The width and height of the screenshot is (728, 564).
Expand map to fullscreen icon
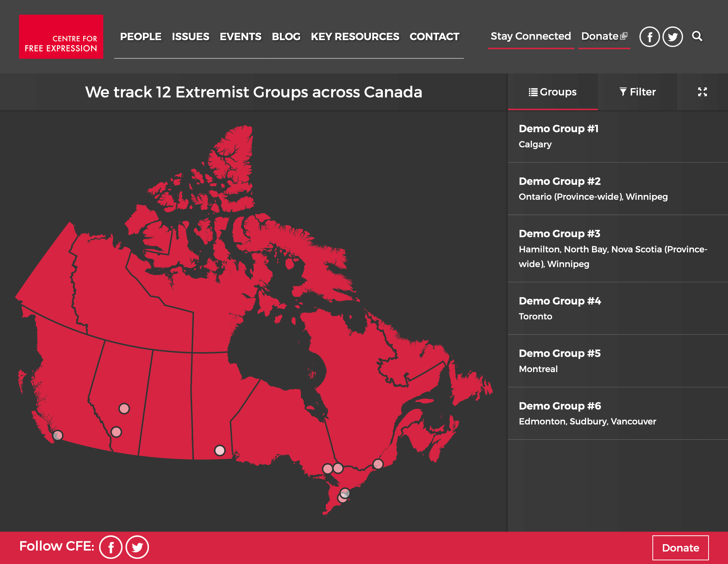click(702, 92)
